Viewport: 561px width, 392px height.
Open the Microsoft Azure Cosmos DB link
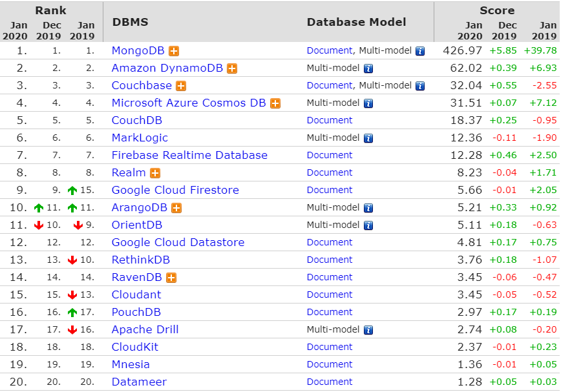(189, 103)
